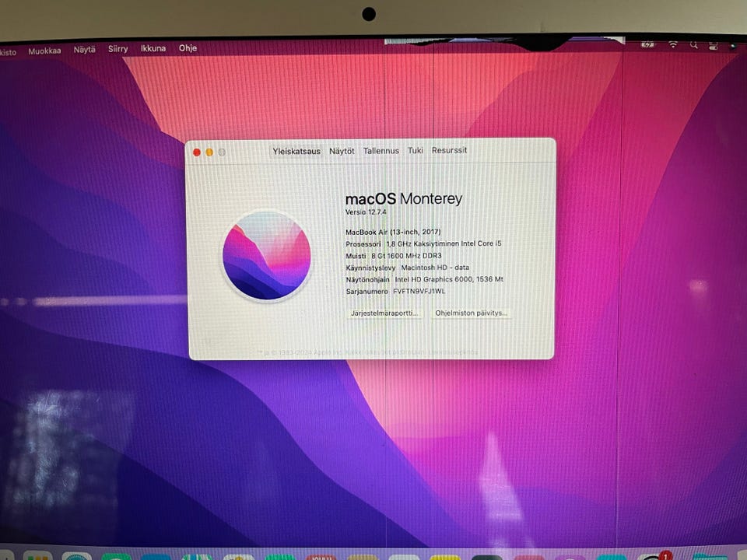The image size is (747, 560).
Task: Go to the Tuki tab
Action: (416, 150)
